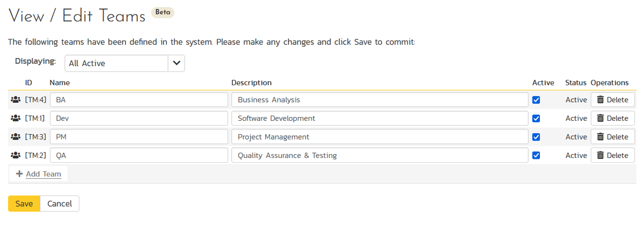Click plus icon next to Add Team
644x225 pixels.
pos(19,174)
